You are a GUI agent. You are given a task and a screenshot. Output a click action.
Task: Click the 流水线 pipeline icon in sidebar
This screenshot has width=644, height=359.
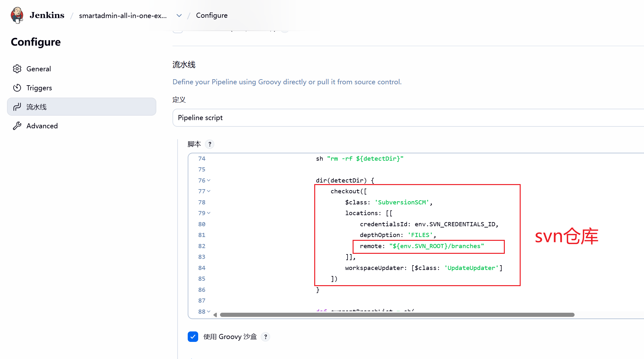click(x=17, y=107)
